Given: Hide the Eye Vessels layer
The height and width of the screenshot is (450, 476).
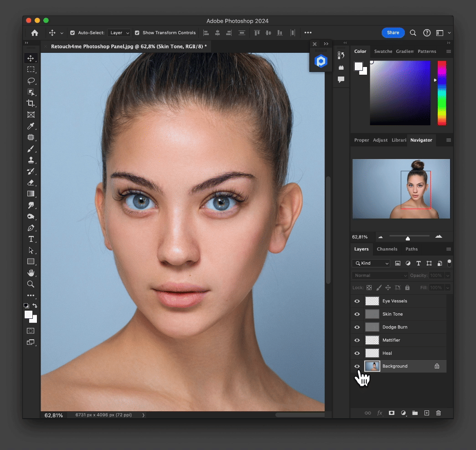Looking at the screenshot, I should click(x=357, y=301).
